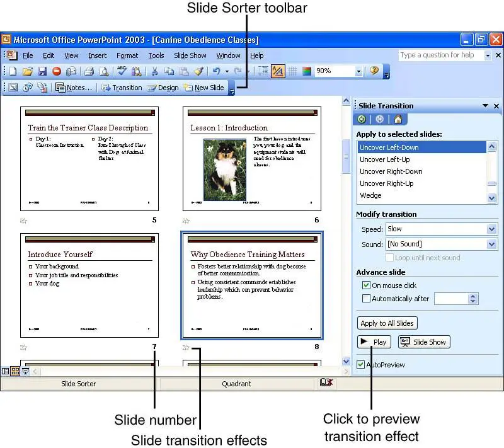Viewport: 504px width, 448px height.
Task: Start the Slide Show from task pane button
Action: pyautogui.click(x=424, y=342)
